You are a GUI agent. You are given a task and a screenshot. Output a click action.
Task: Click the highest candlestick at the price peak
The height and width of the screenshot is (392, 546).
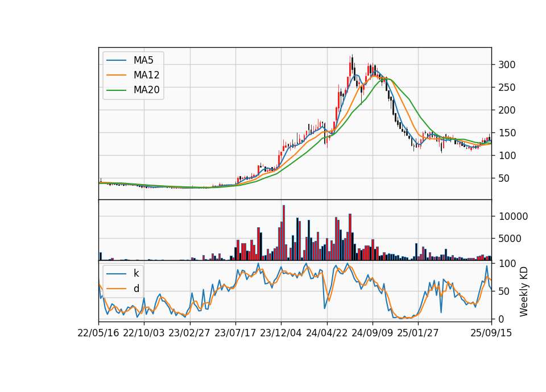[353, 64]
